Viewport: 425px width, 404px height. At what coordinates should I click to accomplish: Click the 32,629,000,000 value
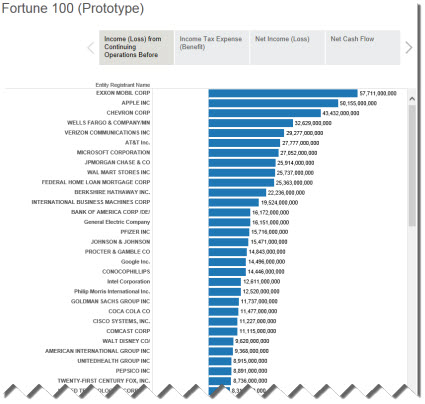point(313,123)
